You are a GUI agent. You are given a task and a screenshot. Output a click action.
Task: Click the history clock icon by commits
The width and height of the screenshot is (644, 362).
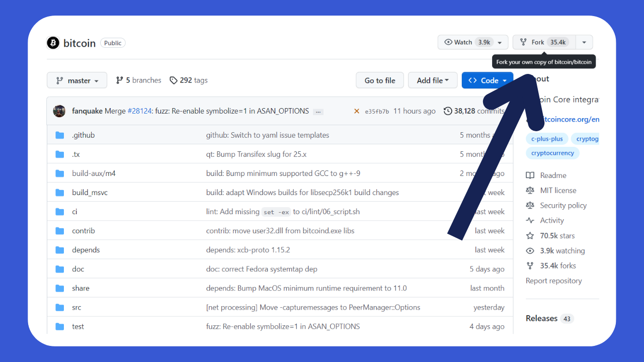(448, 111)
